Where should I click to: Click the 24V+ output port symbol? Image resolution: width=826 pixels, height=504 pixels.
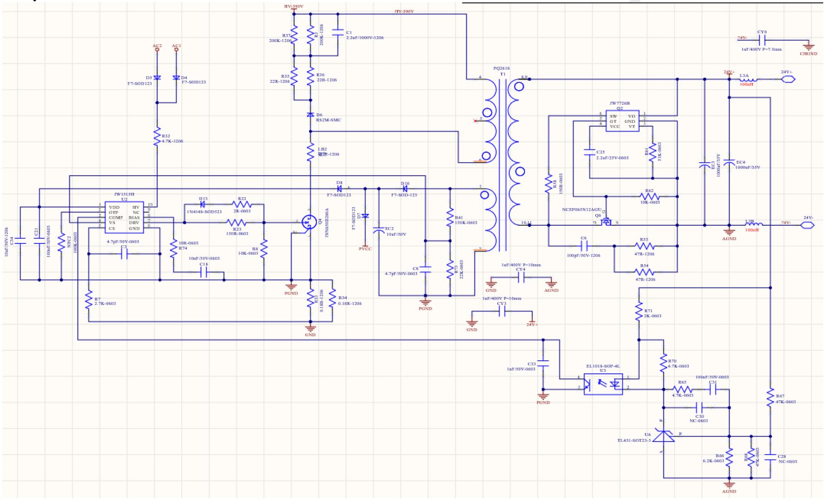click(x=788, y=79)
